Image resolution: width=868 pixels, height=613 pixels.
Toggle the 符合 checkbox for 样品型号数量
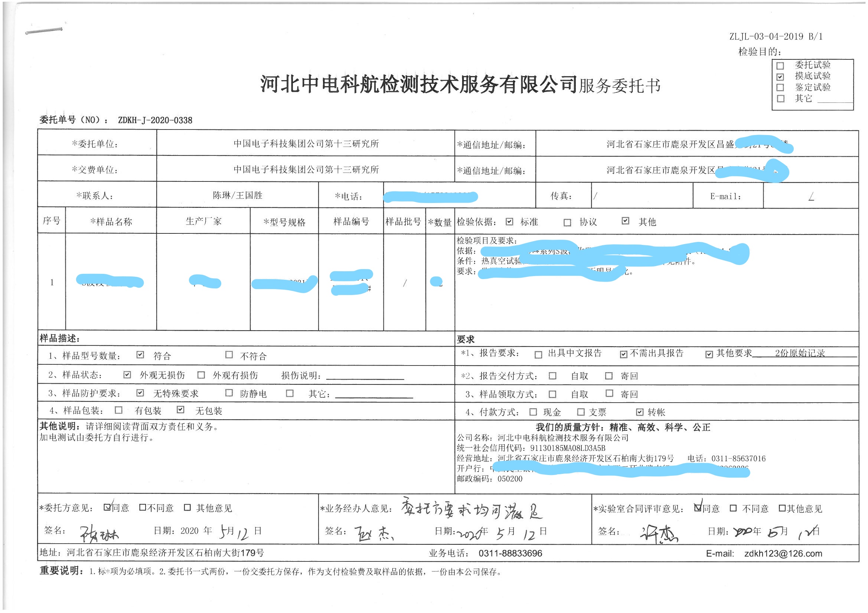point(140,355)
